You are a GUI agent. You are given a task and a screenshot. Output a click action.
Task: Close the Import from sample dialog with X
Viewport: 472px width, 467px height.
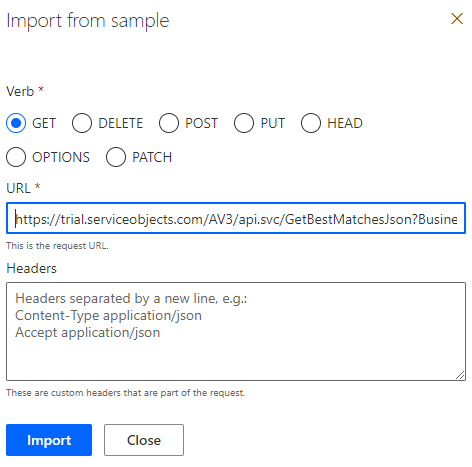coord(457,19)
